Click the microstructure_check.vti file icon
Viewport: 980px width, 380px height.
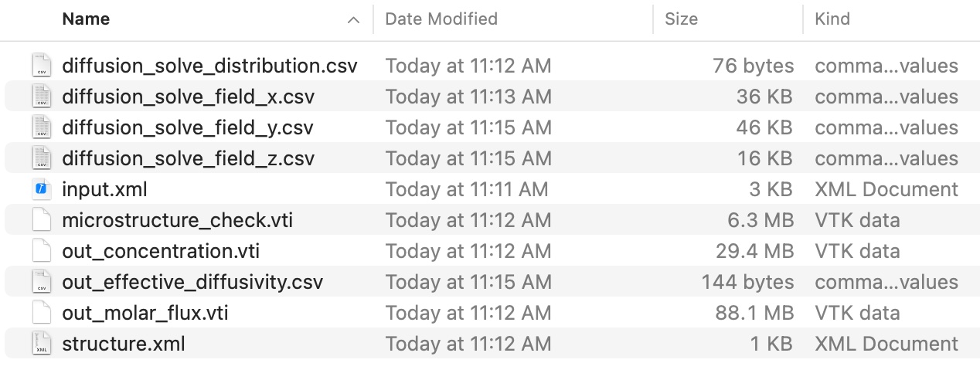pyautogui.click(x=42, y=220)
